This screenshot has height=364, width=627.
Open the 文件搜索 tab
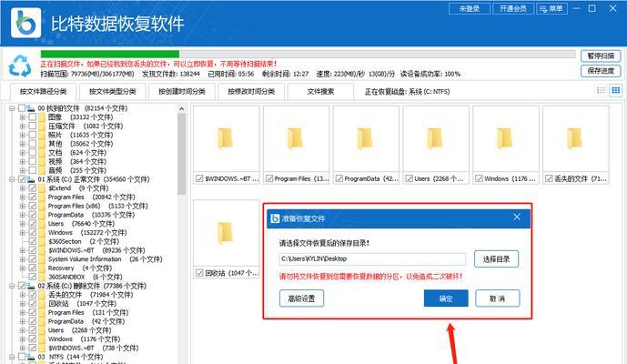320,92
